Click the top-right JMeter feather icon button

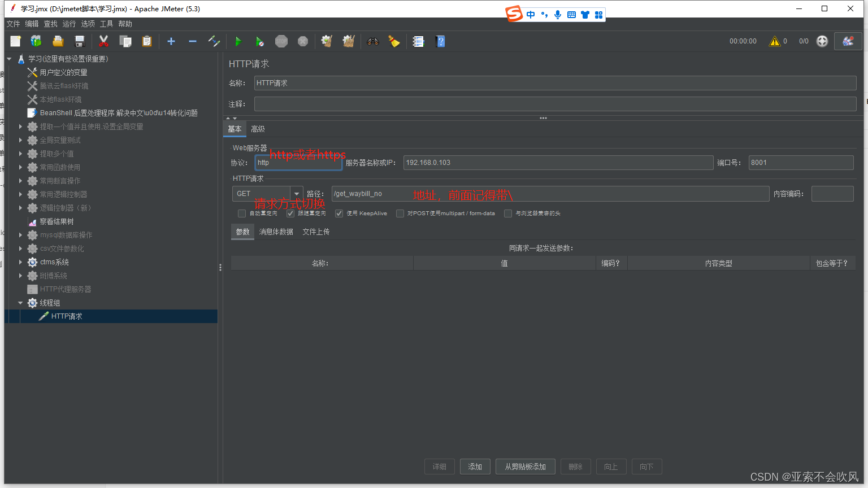[848, 41]
